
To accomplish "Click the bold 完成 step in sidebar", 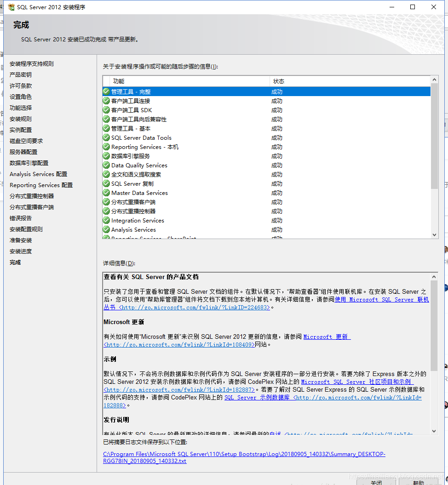I will (x=15, y=262).
